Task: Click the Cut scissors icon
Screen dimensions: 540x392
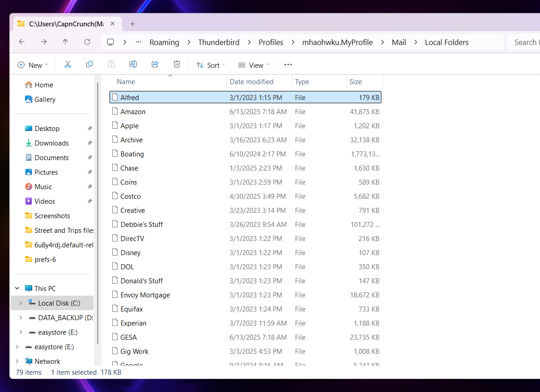Action: [x=68, y=65]
